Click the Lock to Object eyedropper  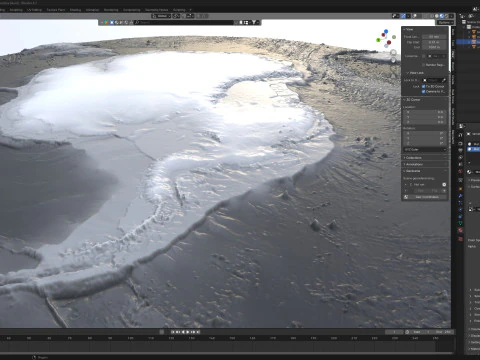444,80
